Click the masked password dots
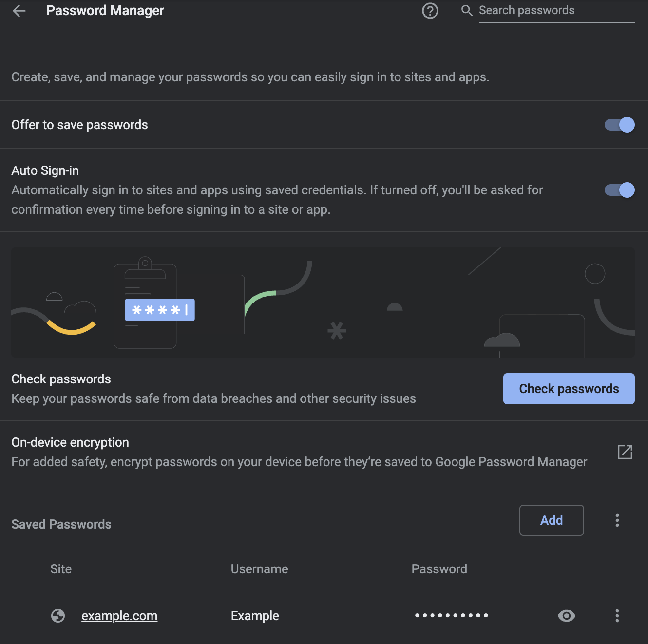 (451, 616)
